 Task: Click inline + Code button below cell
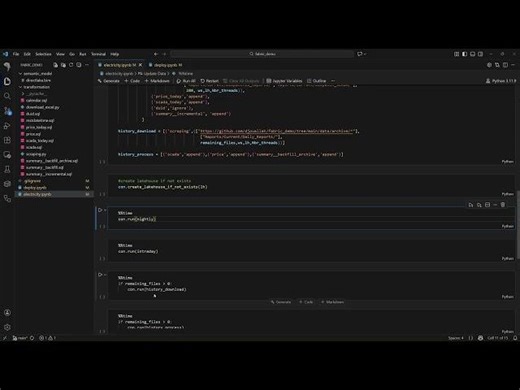[x=306, y=302]
